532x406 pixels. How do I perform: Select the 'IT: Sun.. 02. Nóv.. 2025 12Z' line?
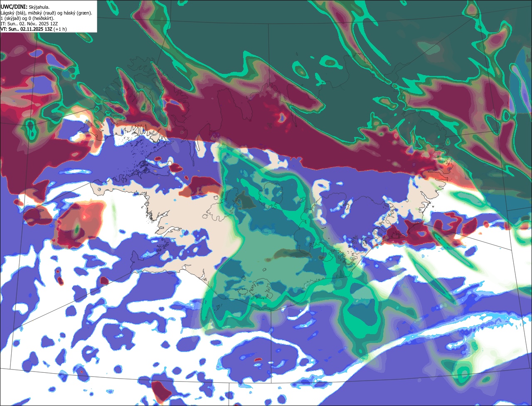click(x=29, y=24)
